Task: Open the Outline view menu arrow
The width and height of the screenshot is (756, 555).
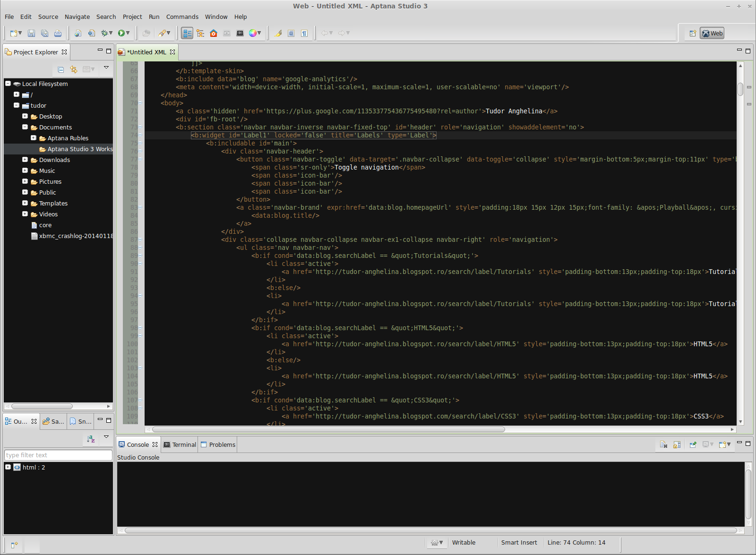Action: [106, 437]
